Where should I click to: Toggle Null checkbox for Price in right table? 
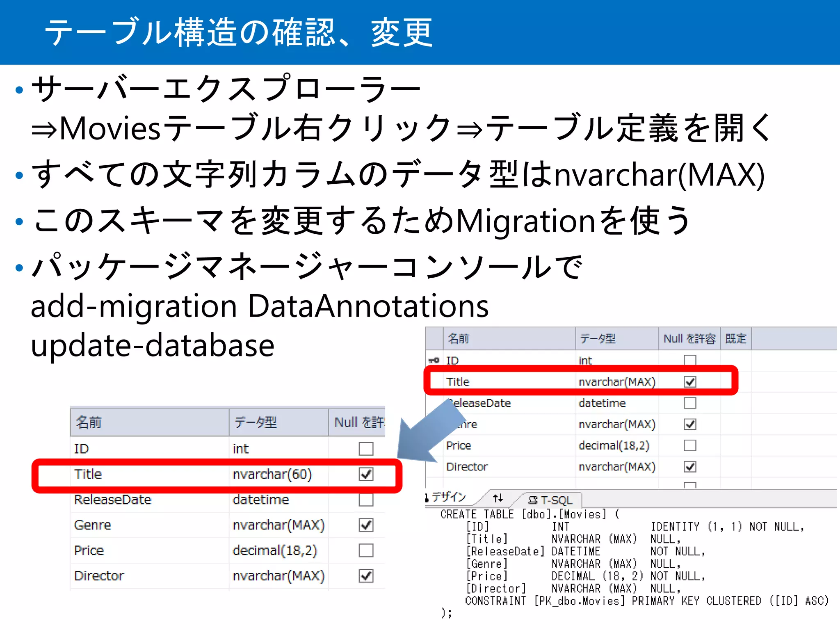[x=690, y=445]
